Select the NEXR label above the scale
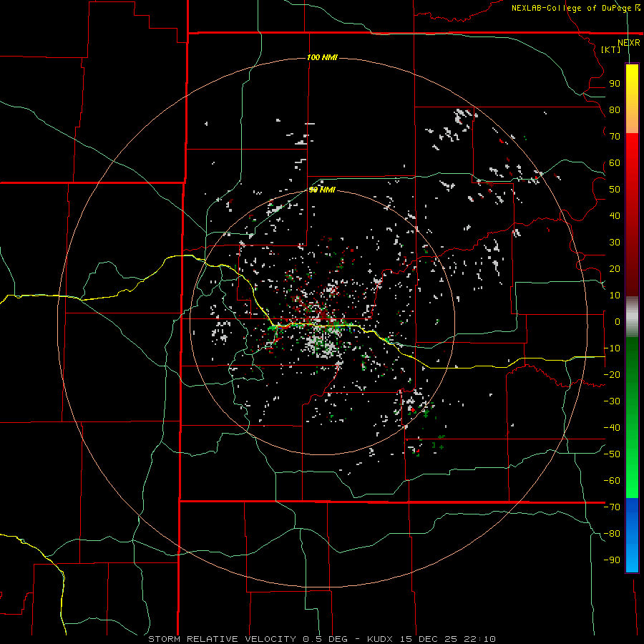Screen dimensions: 644x644 pyautogui.click(x=629, y=43)
